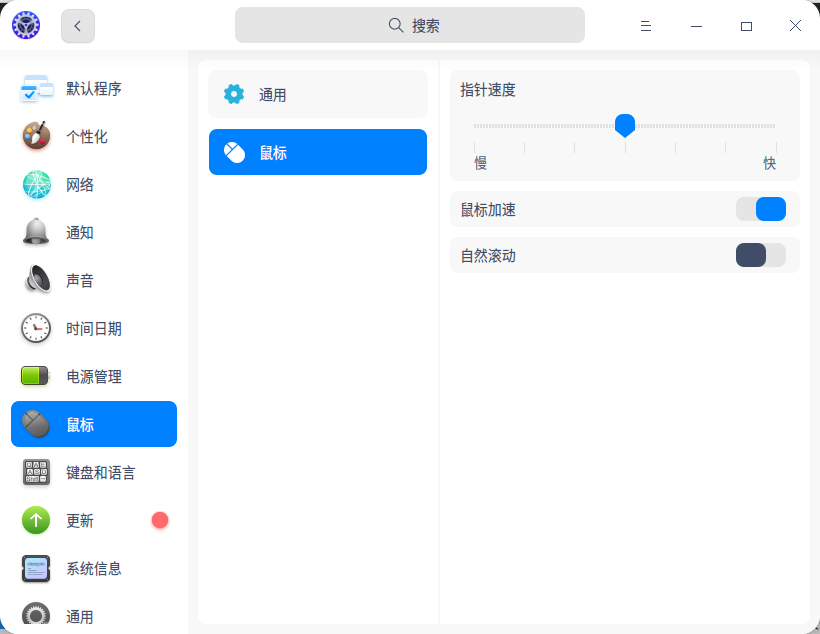The image size is (820, 634).
Task: Go back using the arrow button
Action: 77,25
